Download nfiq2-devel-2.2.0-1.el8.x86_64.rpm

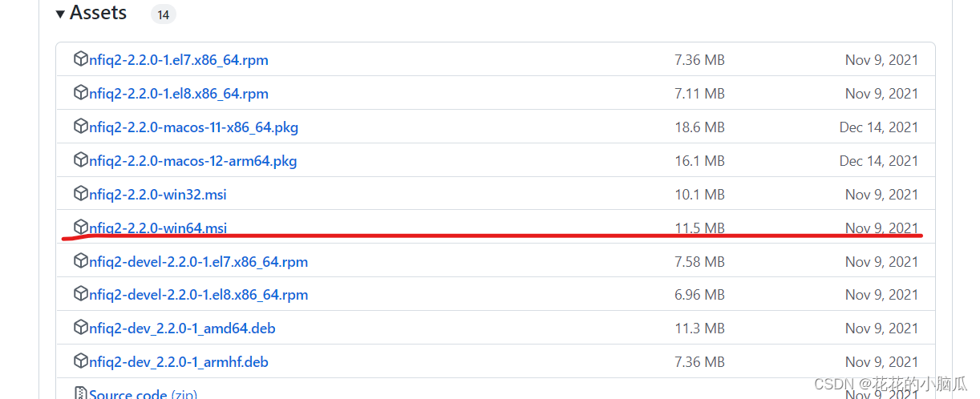pyautogui.click(x=198, y=295)
